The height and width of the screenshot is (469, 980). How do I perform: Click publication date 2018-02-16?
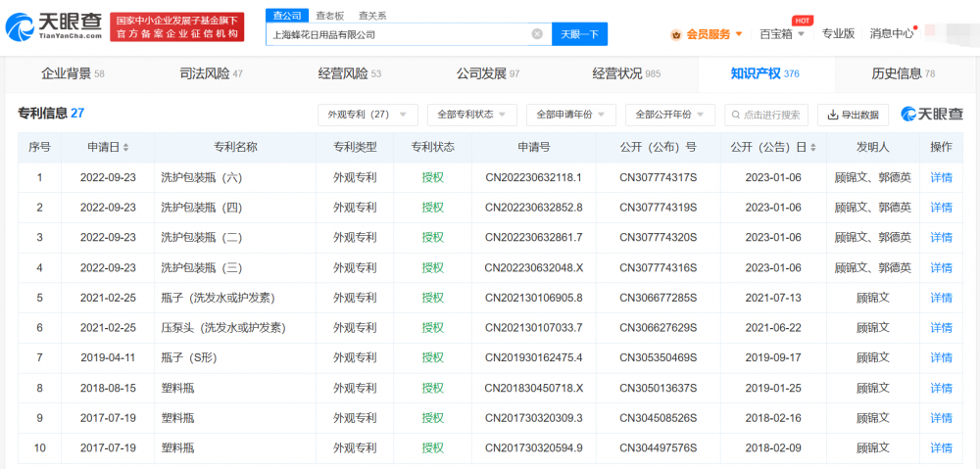point(773,418)
